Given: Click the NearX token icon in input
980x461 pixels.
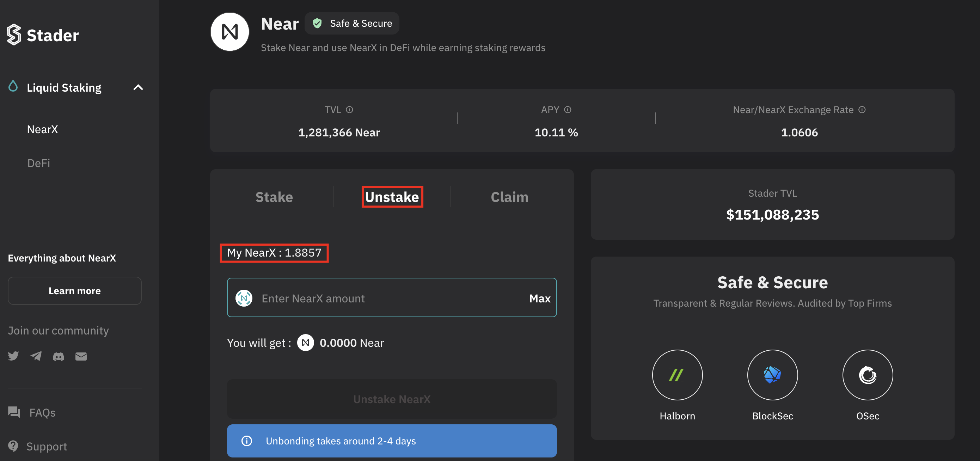Looking at the screenshot, I should point(244,298).
